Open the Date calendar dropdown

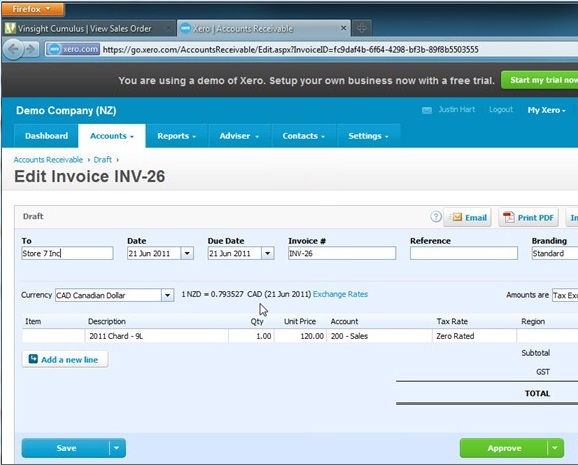[x=187, y=253]
